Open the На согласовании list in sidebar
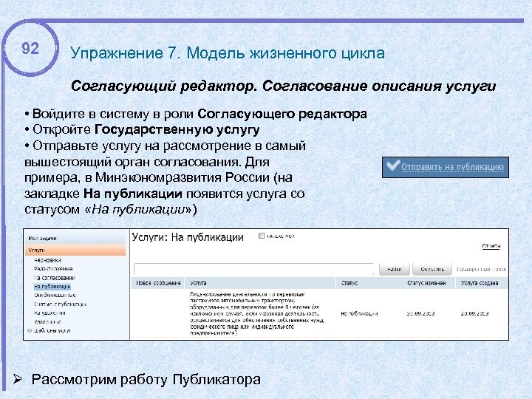532x399 pixels. (54, 278)
